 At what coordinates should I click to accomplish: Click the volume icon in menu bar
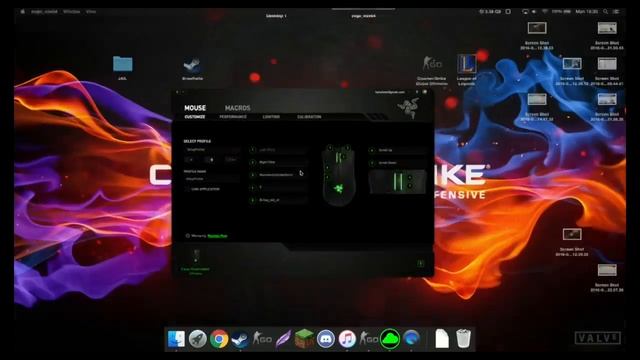click(534, 12)
